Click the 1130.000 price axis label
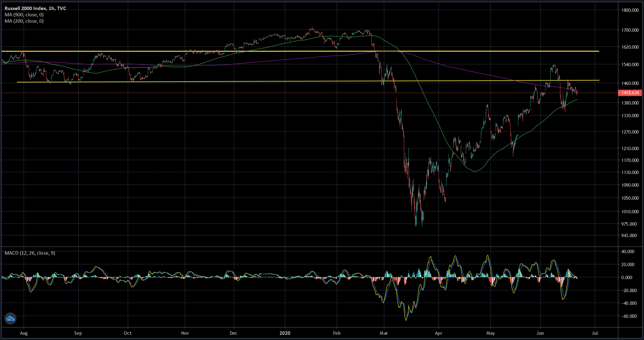 click(630, 172)
